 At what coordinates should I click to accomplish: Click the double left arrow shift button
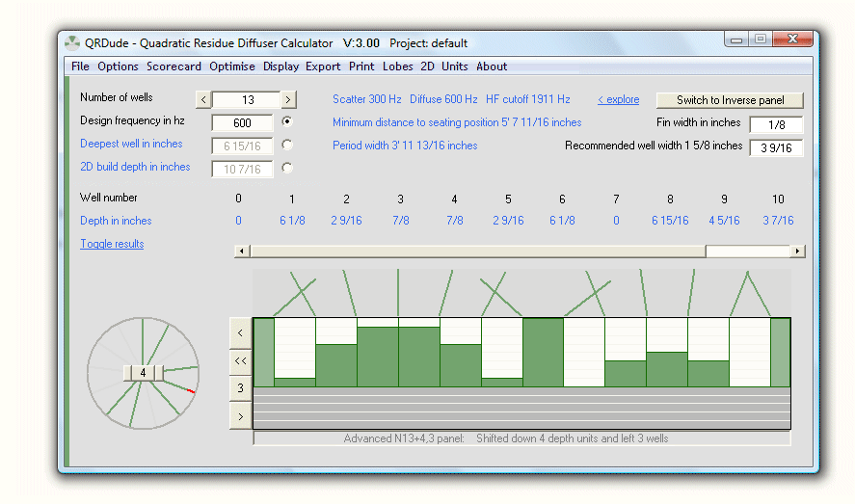pyautogui.click(x=240, y=360)
